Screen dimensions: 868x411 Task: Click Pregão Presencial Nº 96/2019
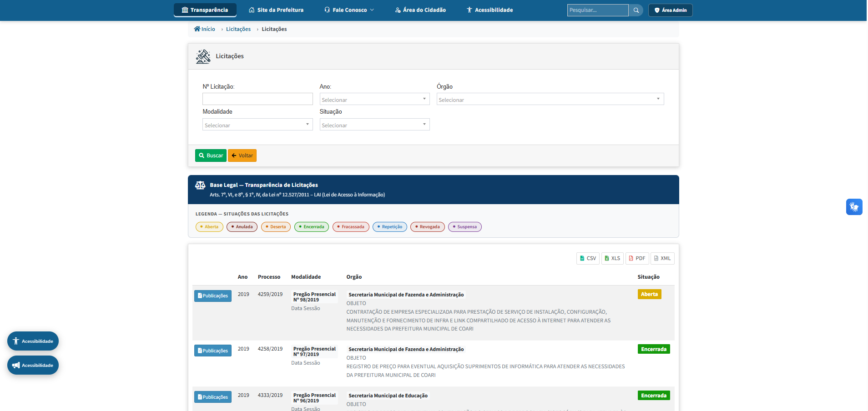(314, 398)
